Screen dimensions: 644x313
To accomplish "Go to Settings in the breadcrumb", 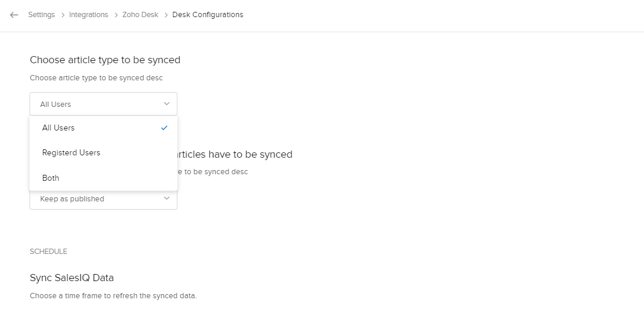I will (41, 15).
